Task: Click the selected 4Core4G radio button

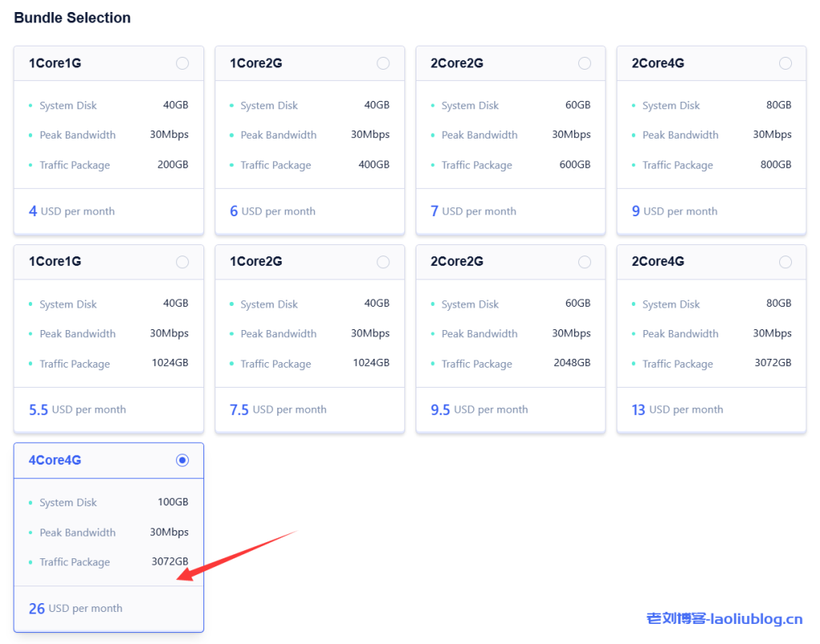Action: pyautogui.click(x=183, y=460)
